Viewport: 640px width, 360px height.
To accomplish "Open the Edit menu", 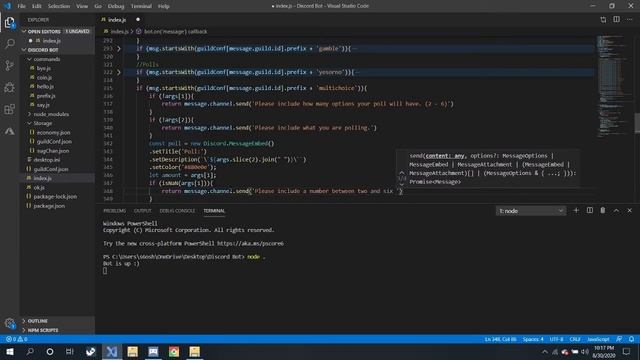I will click(37, 6).
